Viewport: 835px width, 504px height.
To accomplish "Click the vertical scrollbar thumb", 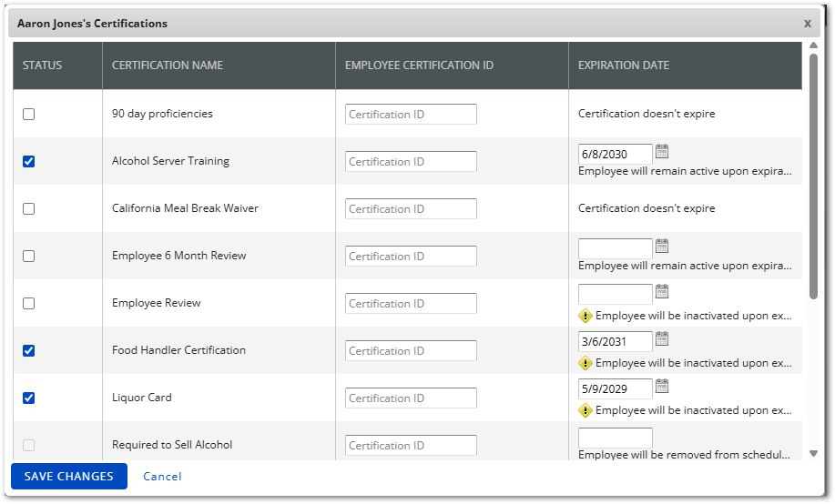I will click(x=813, y=176).
